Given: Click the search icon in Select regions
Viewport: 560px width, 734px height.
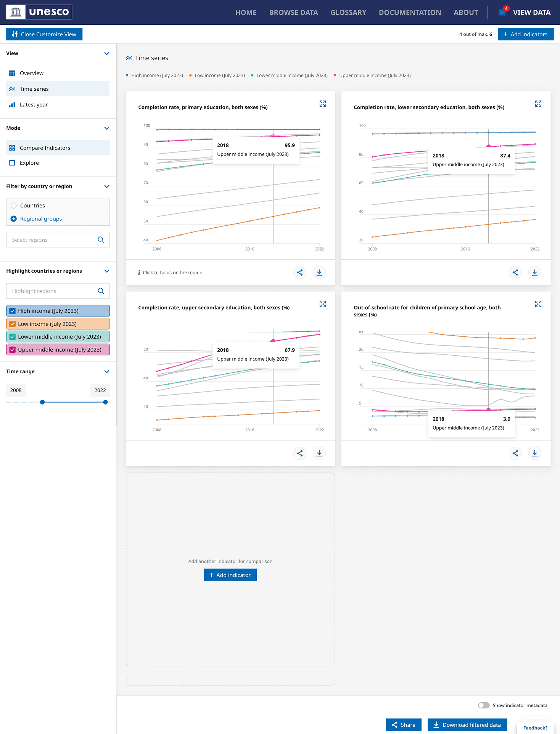Looking at the screenshot, I should click(x=101, y=240).
